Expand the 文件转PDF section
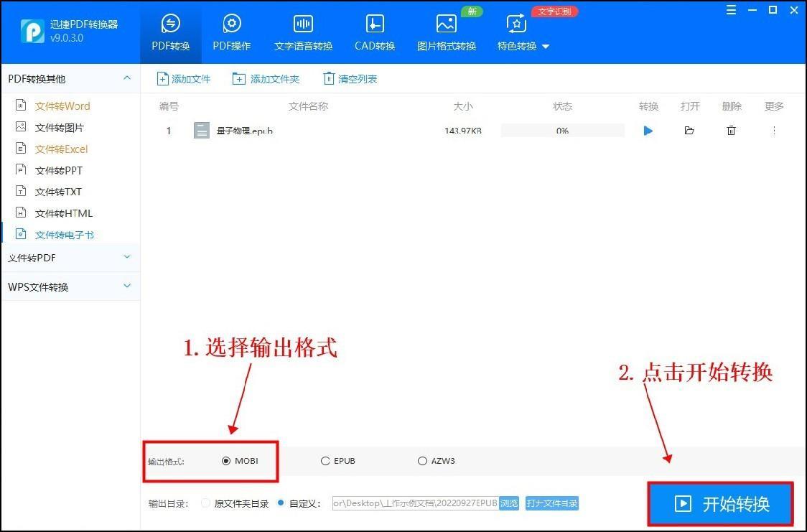Viewport: 807px width, 532px height. [x=127, y=257]
